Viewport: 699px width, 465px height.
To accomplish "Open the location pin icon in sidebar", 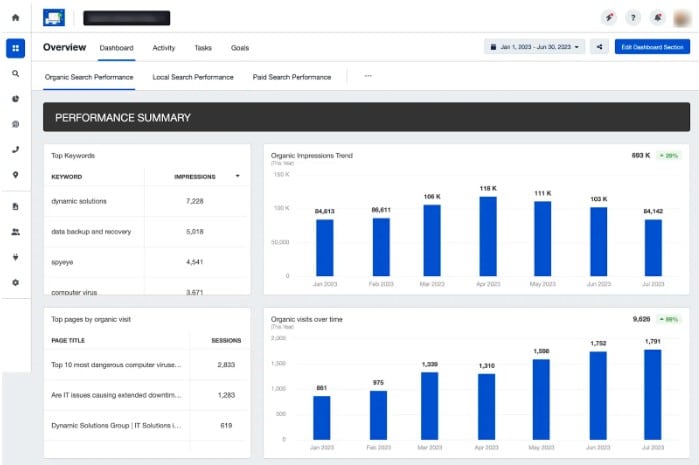I will click(x=15, y=175).
